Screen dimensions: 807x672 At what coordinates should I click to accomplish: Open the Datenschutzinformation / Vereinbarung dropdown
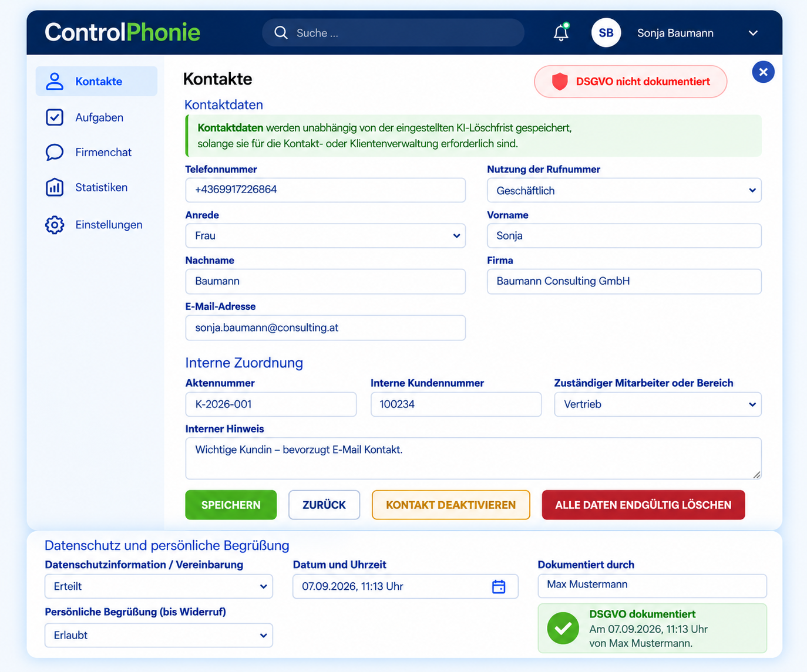(159, 586)
